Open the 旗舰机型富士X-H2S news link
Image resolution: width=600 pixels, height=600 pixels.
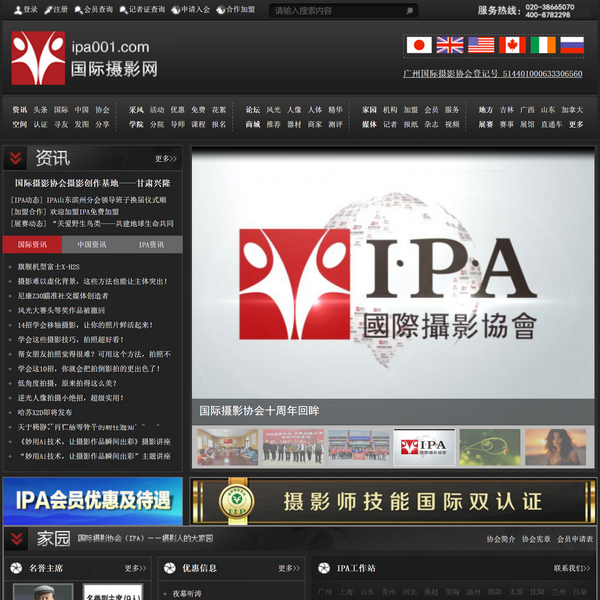[48, 267]
